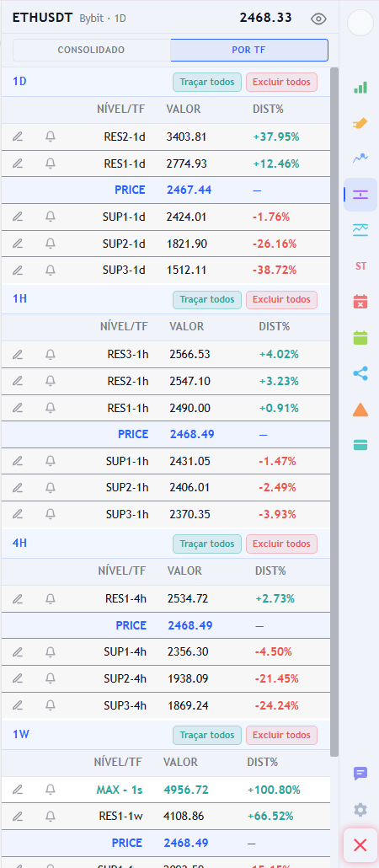Viewport: 379px width, 868px height.
Task: Close panel with the red X button
Action: [x=360, y=844]
